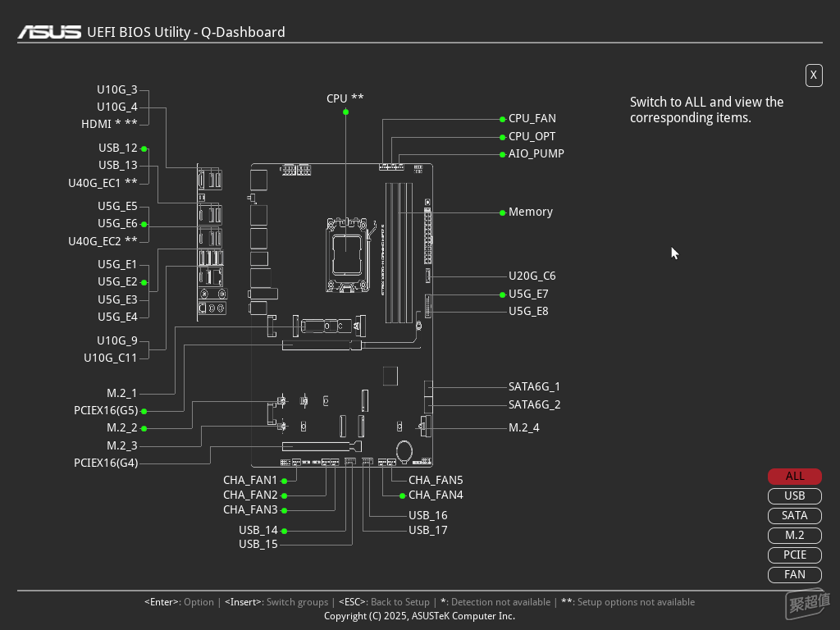840x630 pixels.
Task: Select the U5G_E8 header label
Action: click(528, 311)
